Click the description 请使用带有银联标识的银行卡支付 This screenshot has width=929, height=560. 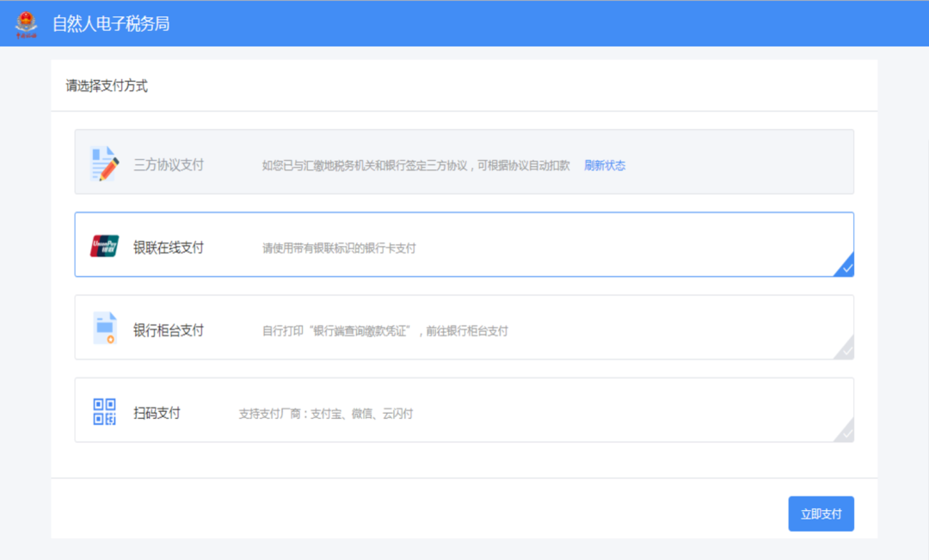(x=339, y=249)
